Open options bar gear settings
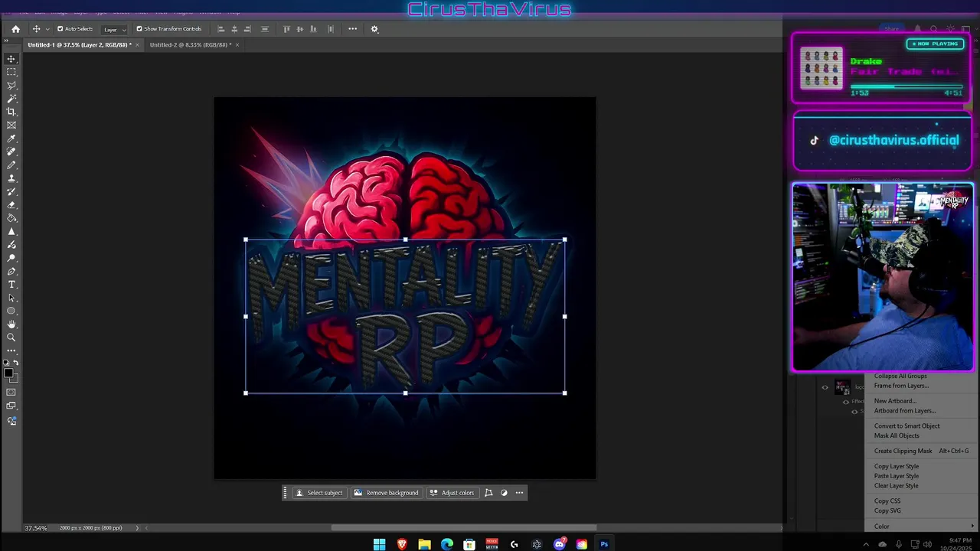 click(374, 29)
